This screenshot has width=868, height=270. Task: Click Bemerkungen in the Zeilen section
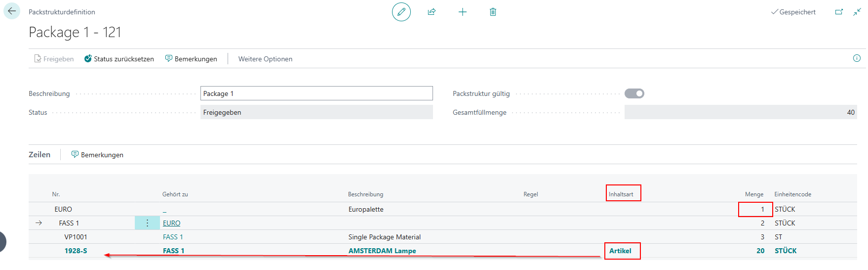pyautogui.click(x=97, y=155)
